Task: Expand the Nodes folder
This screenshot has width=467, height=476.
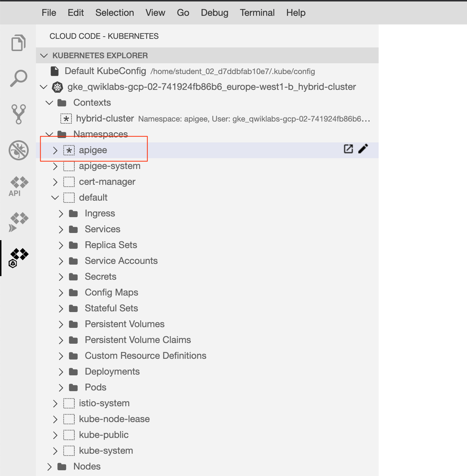Action: point(49,467)
